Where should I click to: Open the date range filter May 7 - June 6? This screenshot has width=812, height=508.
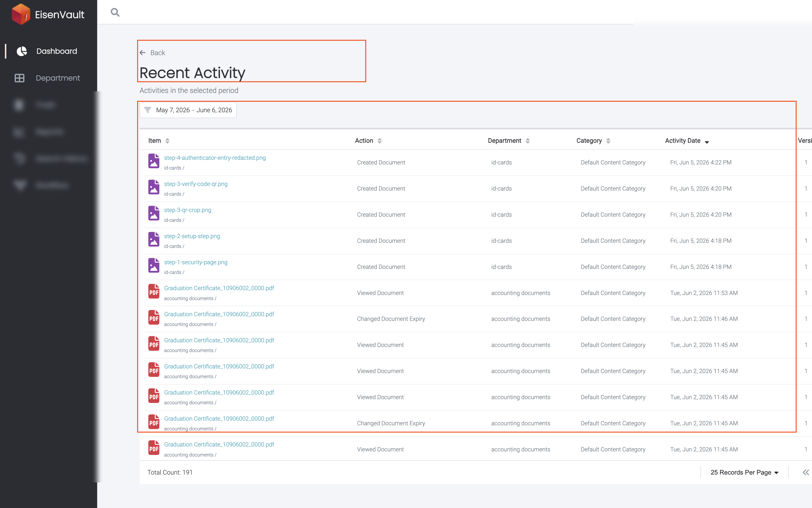pos(188,110)
